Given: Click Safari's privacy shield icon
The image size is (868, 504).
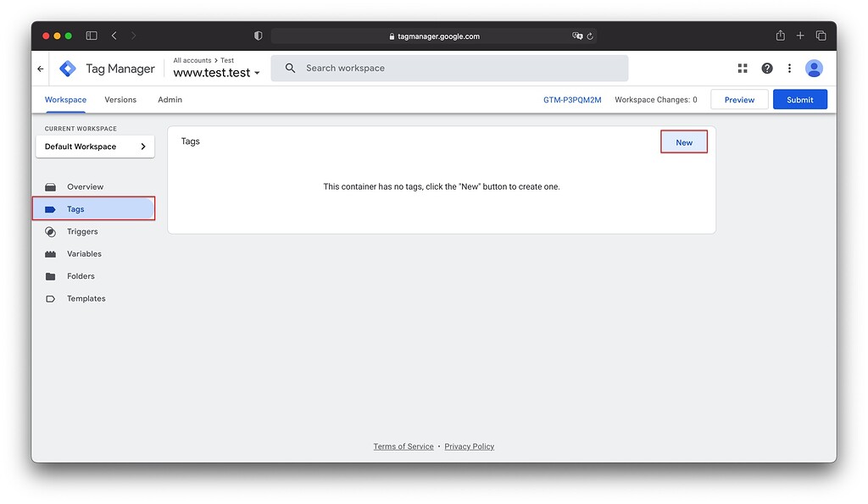Looking at the screenshot, I should tap(258, 36).
